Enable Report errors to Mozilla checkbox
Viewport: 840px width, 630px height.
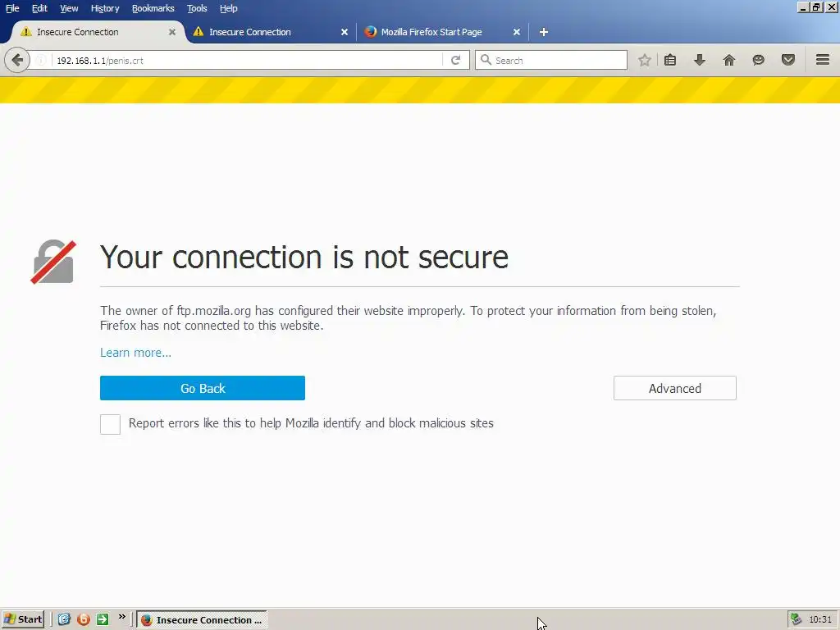[x=111, y=424]
